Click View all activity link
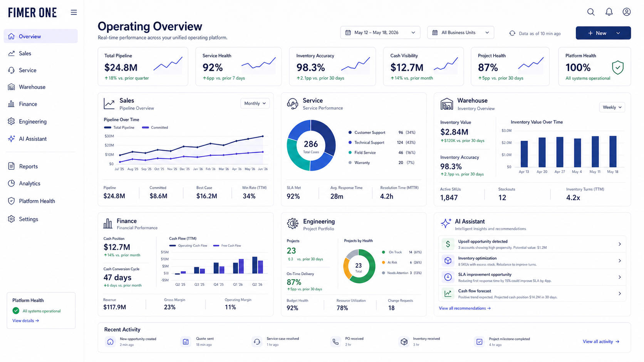 [601, 342]
